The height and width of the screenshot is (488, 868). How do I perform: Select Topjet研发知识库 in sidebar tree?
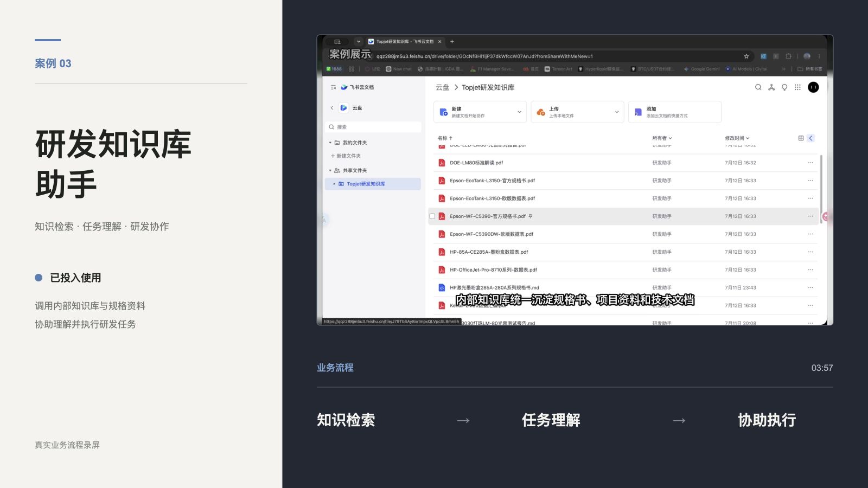point(373,184)
